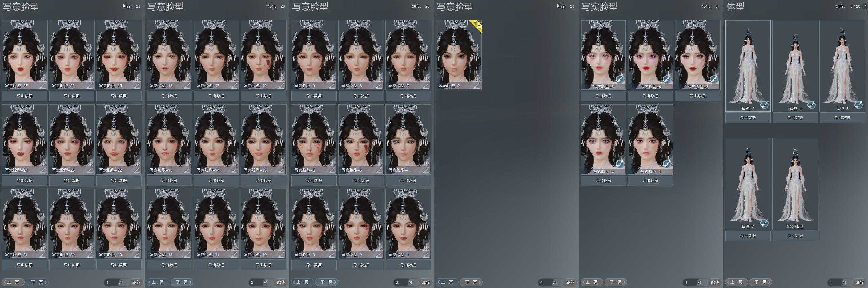This screenshot has width=868, height=288.
Task: Click 跳转 next to the 4/4 page field
Action: tap(570, 282)
